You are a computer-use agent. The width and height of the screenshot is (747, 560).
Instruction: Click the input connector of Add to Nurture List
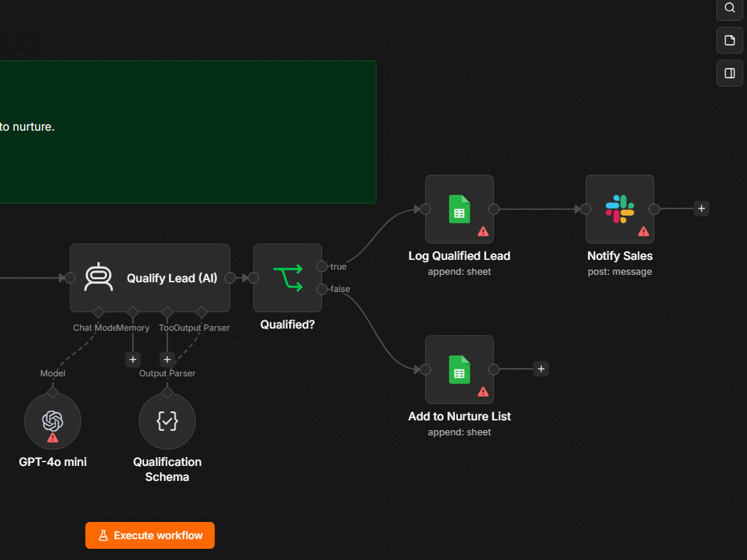[x=425, y=370]
